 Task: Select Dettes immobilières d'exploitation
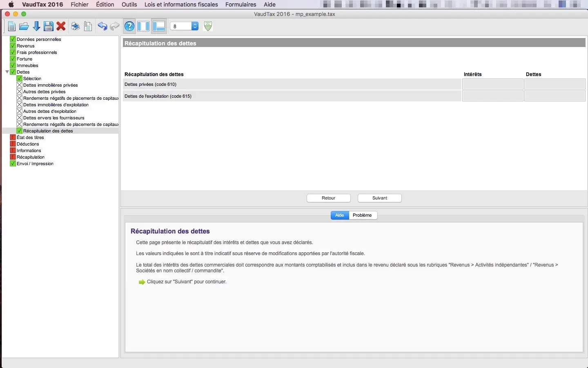(56, 105)
